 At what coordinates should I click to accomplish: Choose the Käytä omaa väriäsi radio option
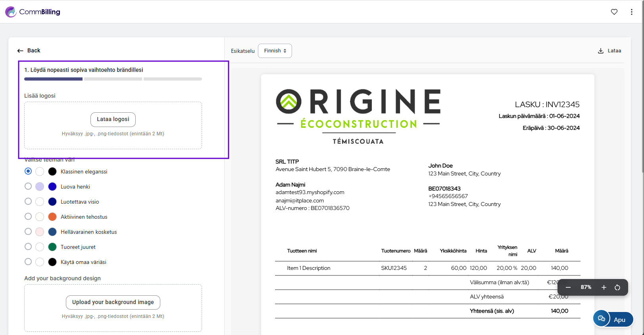coord(28,262)
